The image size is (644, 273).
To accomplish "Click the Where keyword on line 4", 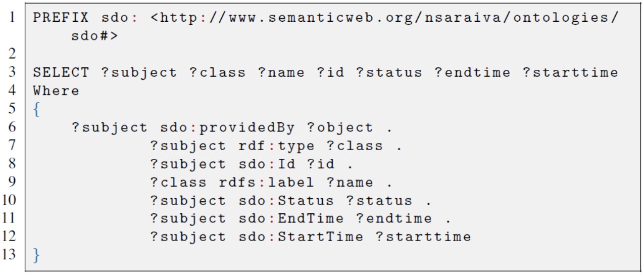I will coord(56,91).
